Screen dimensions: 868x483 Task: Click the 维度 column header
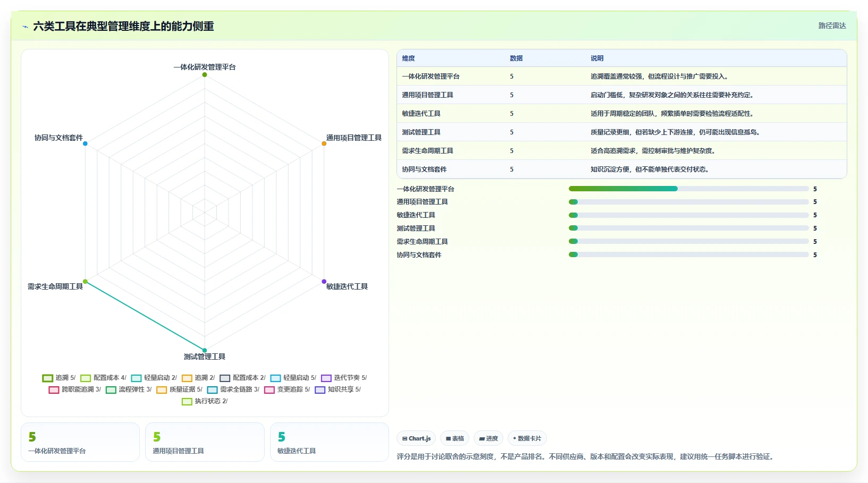coord(408,58)
